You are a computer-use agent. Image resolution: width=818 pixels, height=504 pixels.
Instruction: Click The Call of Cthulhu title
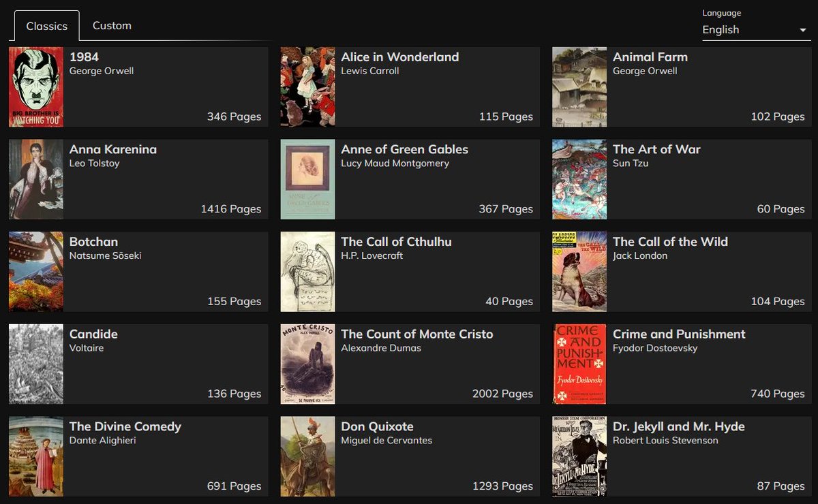[x=396, y=242]
